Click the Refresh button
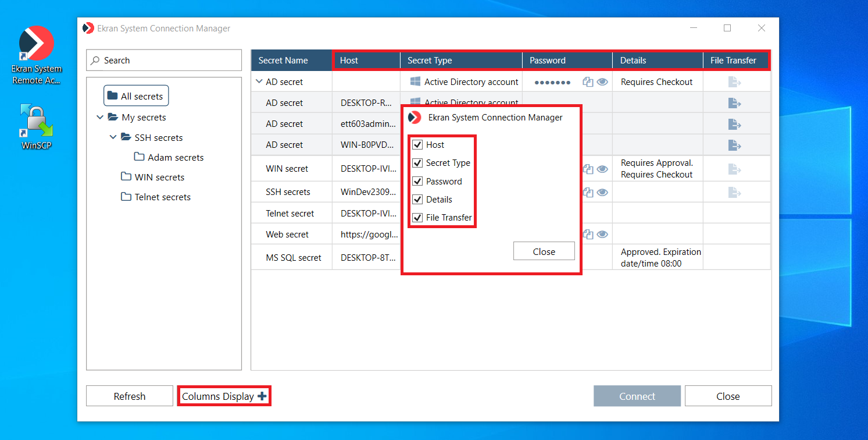The image size is (868, 440). pyautogui.click(x=130, y=396)
